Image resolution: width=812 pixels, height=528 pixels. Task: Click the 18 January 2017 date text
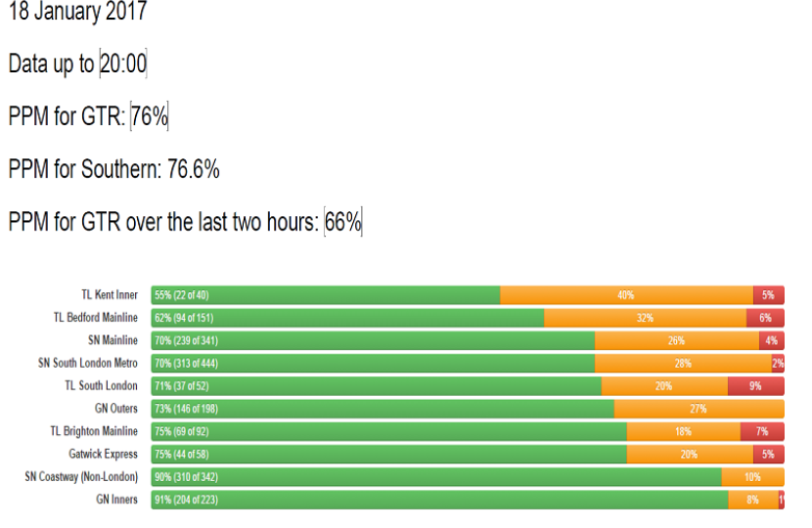pyautogui.click(x=77, y=13)
